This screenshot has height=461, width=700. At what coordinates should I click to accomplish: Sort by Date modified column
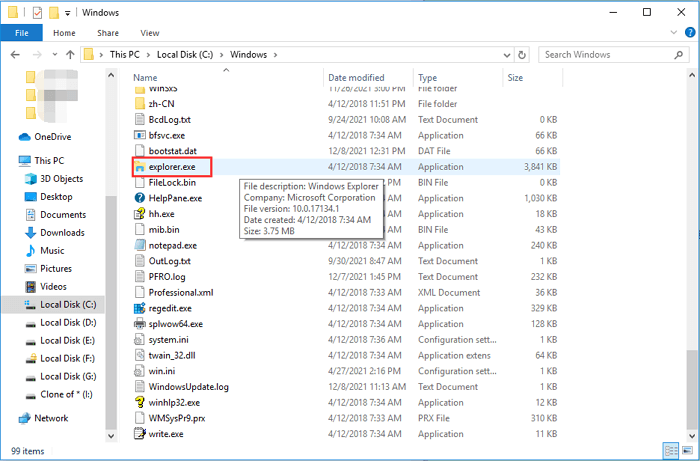369,78
